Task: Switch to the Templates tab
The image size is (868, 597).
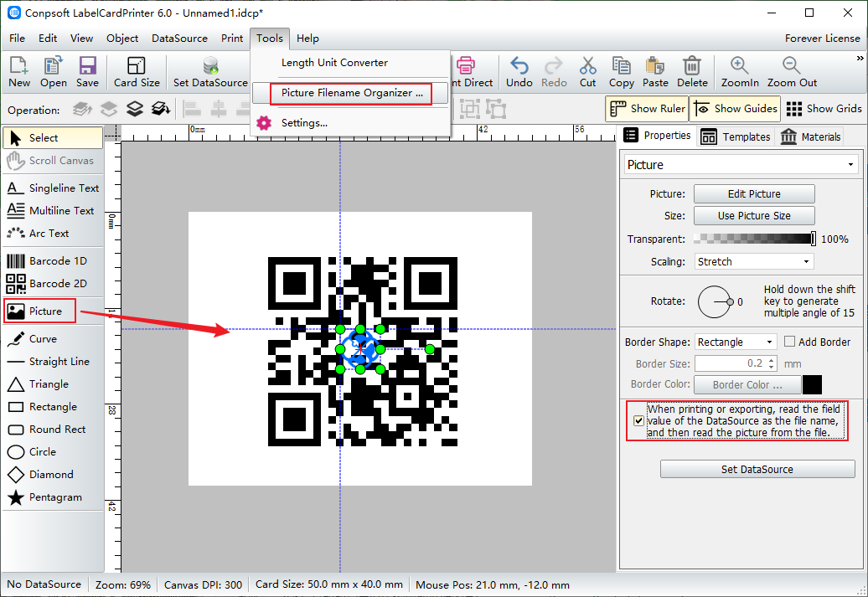Action: click(736, 136)
